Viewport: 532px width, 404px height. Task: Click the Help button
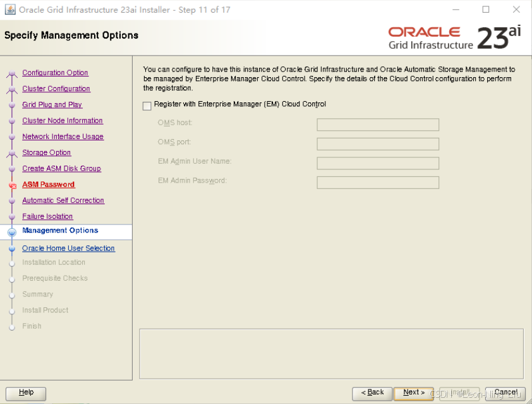coord(26,393)
